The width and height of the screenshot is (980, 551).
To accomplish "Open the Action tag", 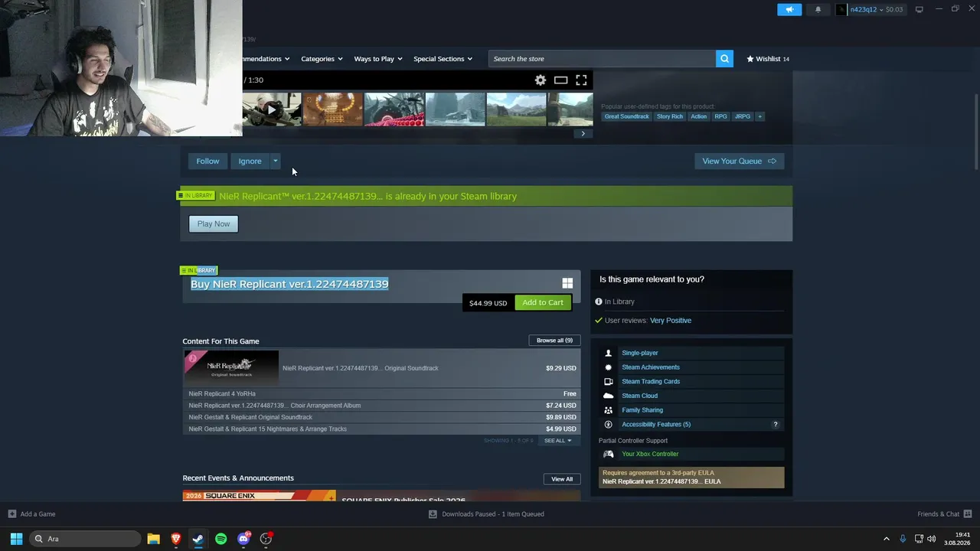I will 698,116.
